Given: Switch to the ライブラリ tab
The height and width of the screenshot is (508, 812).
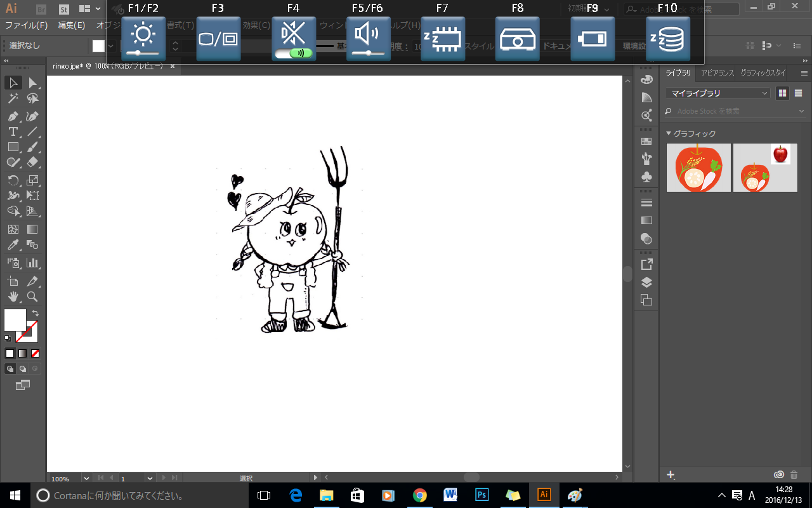Looking at the screenshot, I should click(678, 73).
